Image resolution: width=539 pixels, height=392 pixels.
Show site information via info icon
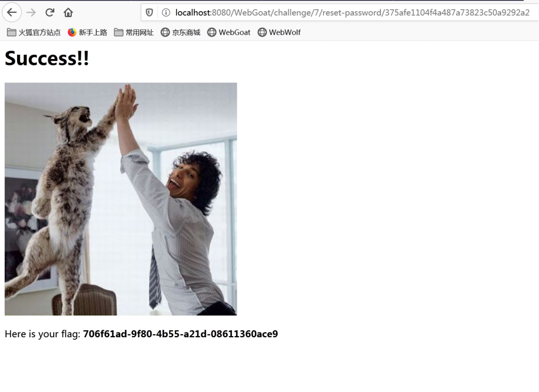[166, 13]
